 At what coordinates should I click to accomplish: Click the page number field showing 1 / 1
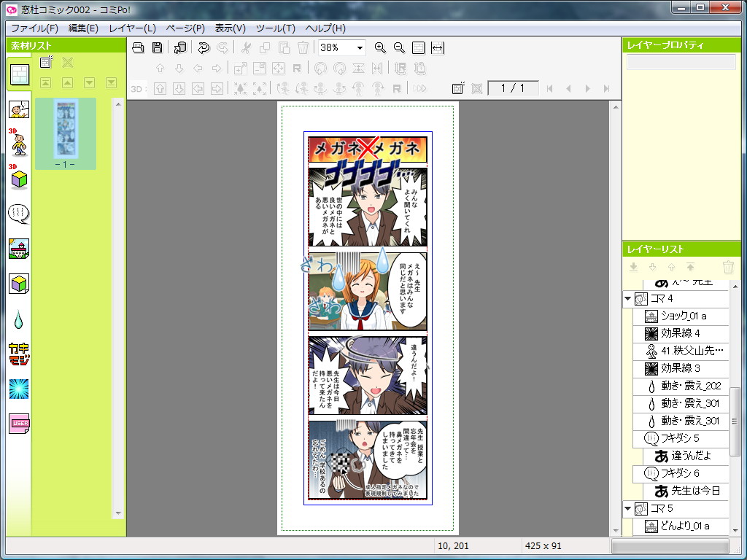pyautogui.click(x=513, y=88)
